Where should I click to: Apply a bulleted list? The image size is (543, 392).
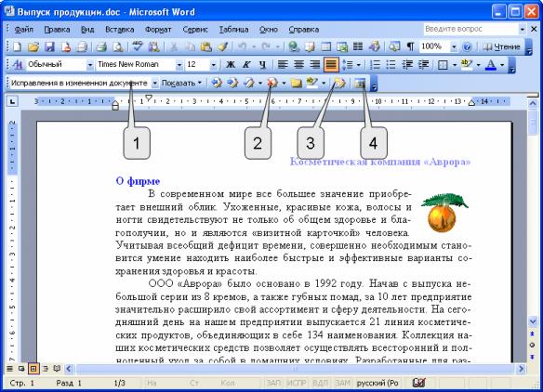coord(391,64)
